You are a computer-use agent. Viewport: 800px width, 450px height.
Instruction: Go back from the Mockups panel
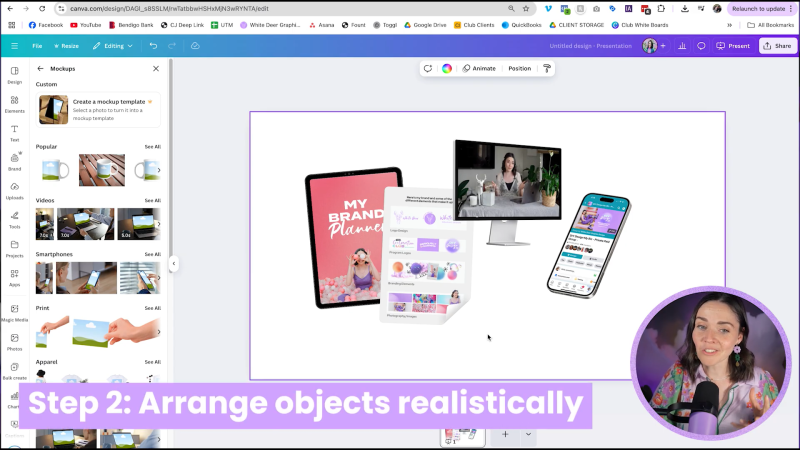click(40, 68)
